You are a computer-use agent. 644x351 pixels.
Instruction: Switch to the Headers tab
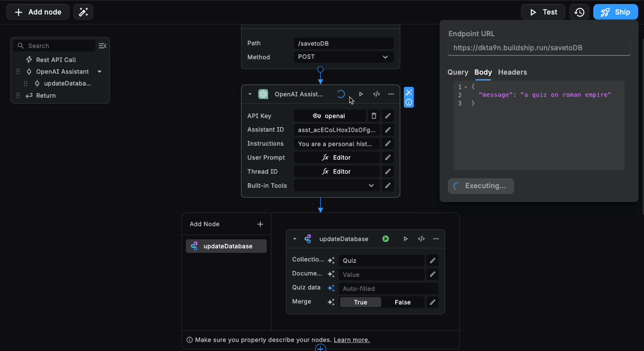pyautogui.click(x=512, y=72)
